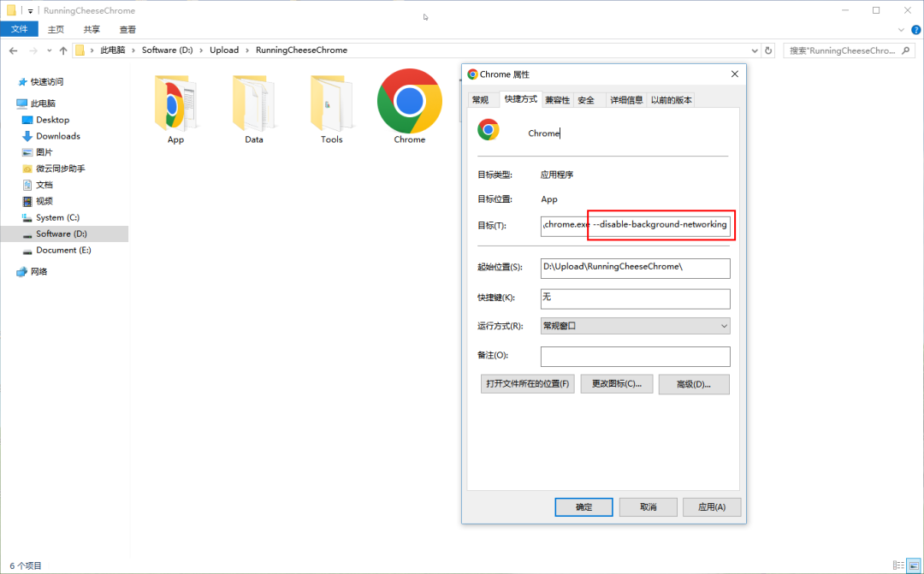Screen dimensions: 924x574
Task: Select the Data folder icon
Action: pyautogui.click(x=253, y=104)
